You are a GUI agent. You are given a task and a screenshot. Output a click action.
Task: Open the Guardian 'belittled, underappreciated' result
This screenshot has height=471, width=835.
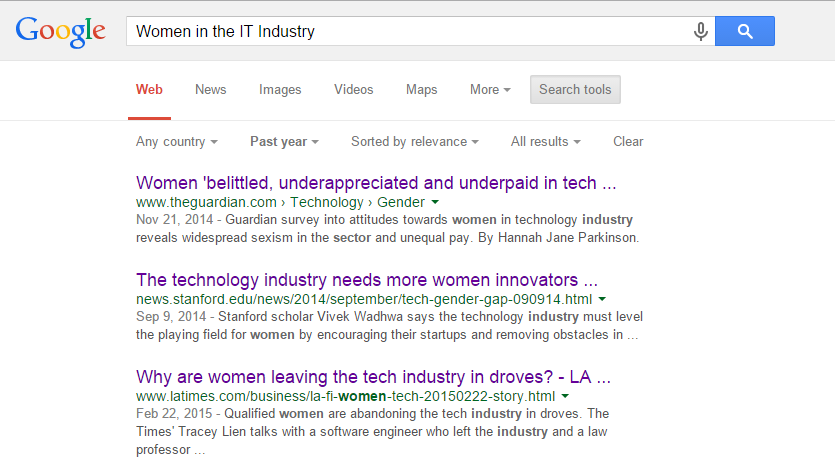[376, 183]
